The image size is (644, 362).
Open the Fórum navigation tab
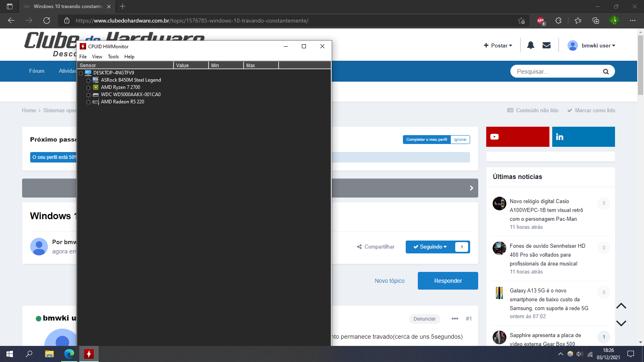pyautogui.click(x=37, y=71)
